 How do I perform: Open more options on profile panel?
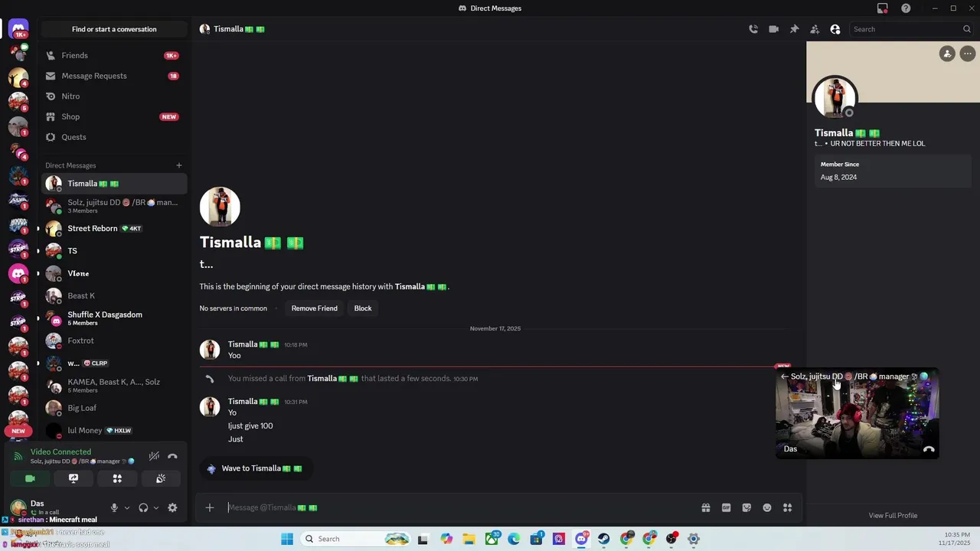[x=968, y=54]
